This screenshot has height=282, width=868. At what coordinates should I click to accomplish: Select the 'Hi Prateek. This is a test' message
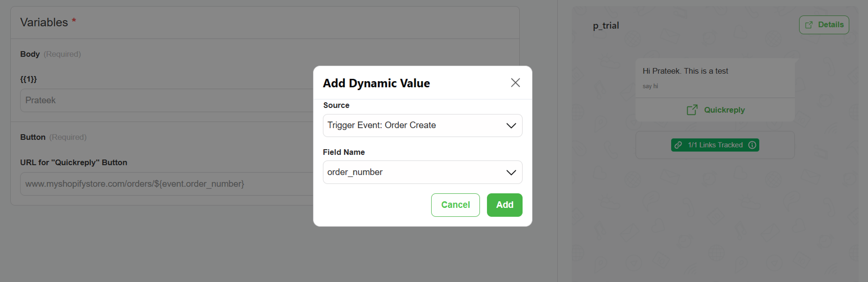click(x=685, y=71)
